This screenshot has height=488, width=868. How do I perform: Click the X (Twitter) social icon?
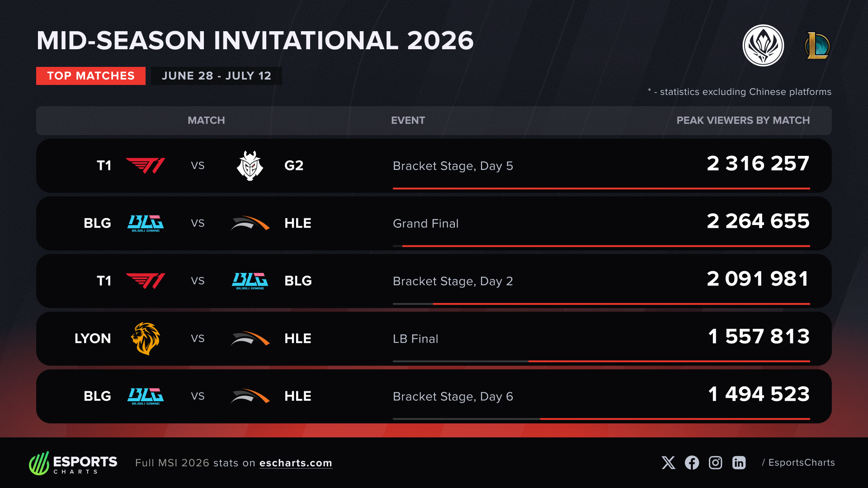point(668,463)
